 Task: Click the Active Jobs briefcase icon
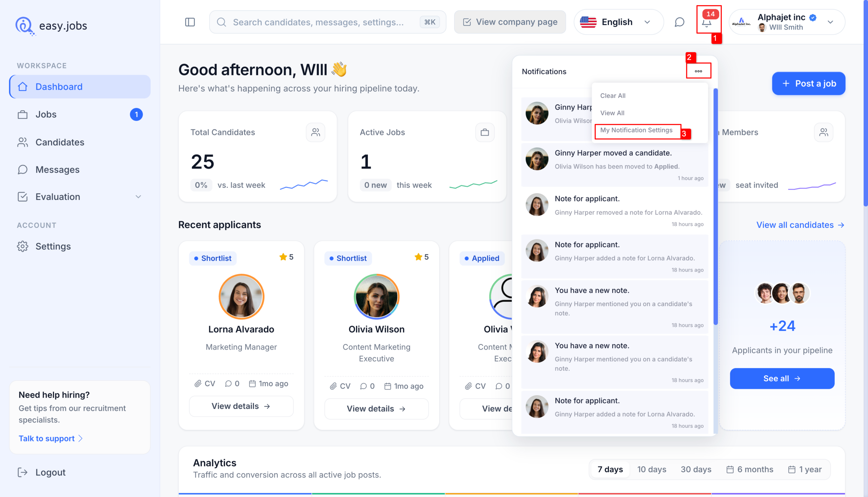(485, 132)
